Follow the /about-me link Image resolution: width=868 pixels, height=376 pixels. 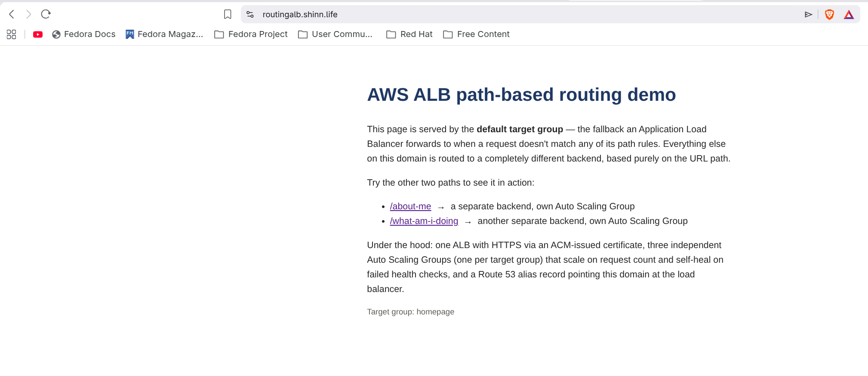coord(410,206)
